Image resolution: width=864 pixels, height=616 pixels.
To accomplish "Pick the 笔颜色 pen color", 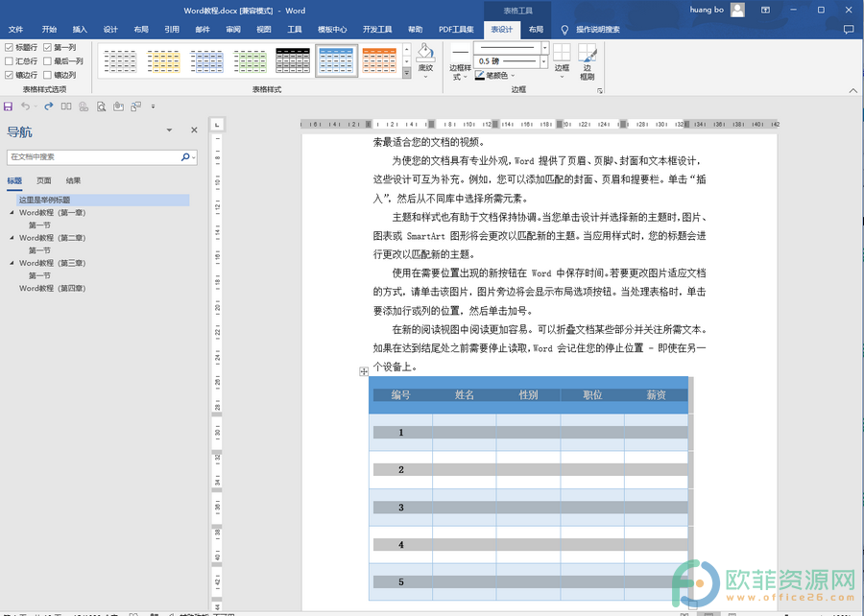I will pos(494,76).
